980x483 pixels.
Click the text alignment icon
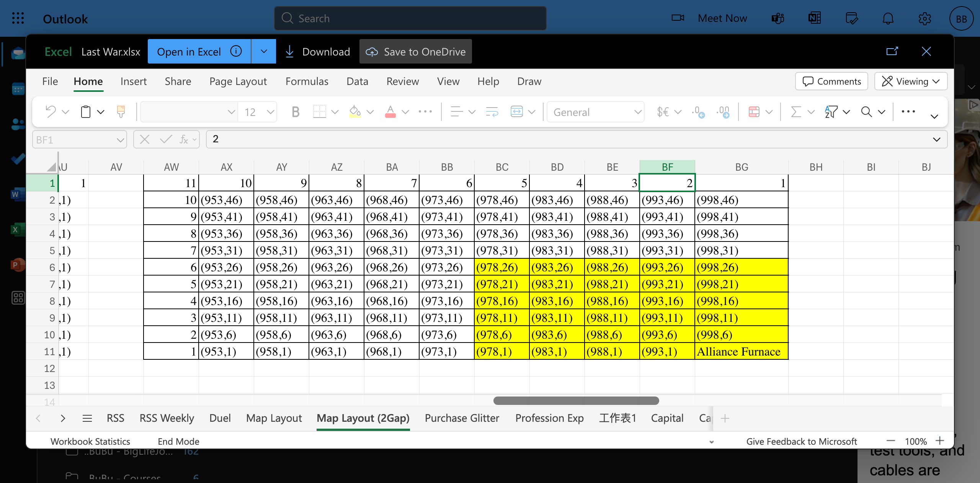(x=456, y=112)
